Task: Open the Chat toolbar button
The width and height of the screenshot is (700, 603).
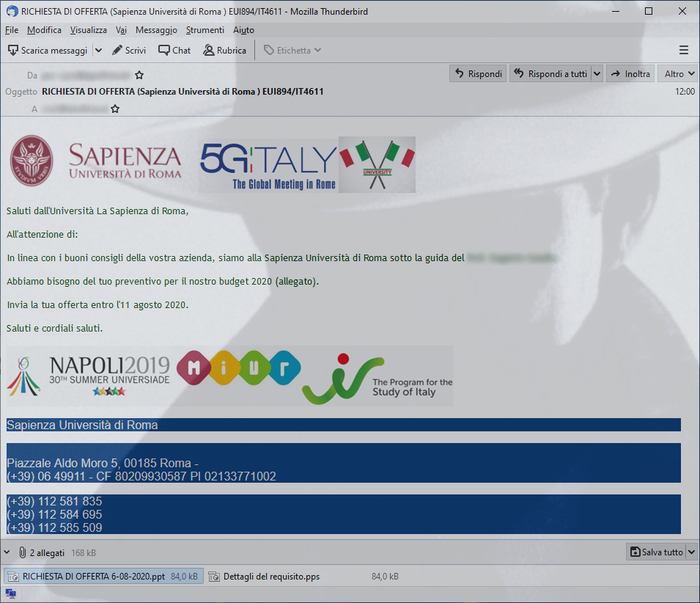Action: [x=174, y=50]
